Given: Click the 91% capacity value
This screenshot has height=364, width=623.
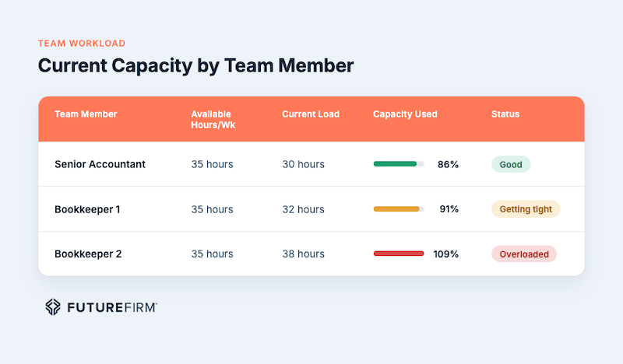Looking at the screenshot, I should pyautogui.click(x=449, y=209).
